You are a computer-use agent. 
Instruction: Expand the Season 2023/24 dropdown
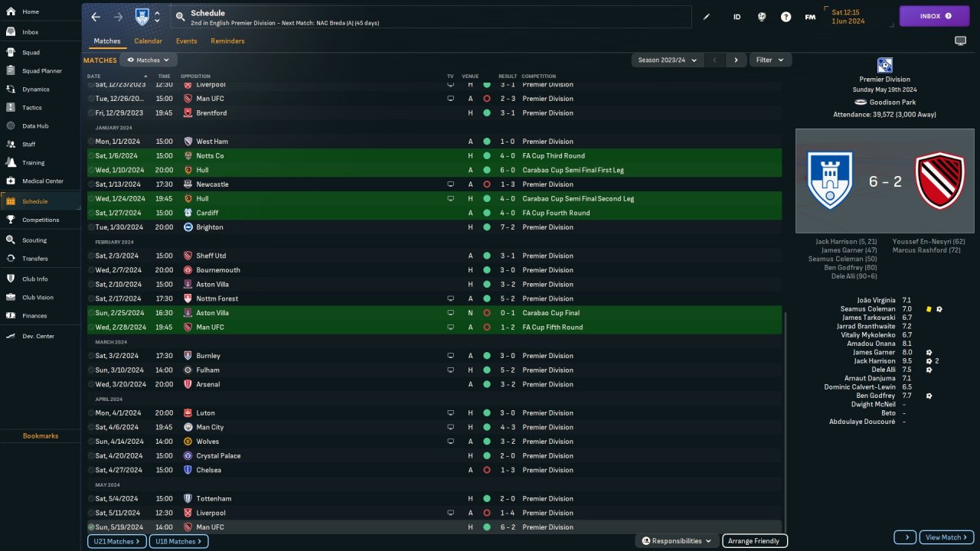coord(667,60)
